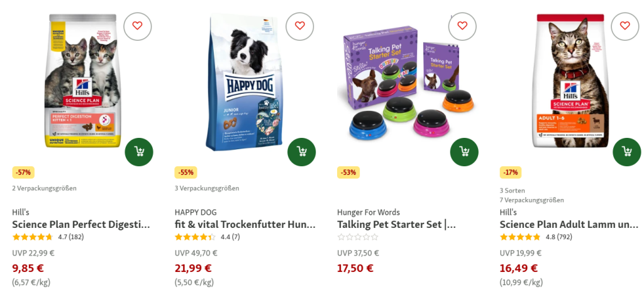This screenshot has height=289, width=644.
Task: Open fit & vital Trockenfutter product title
Action: pyautogui.click(x=245, y=224)
